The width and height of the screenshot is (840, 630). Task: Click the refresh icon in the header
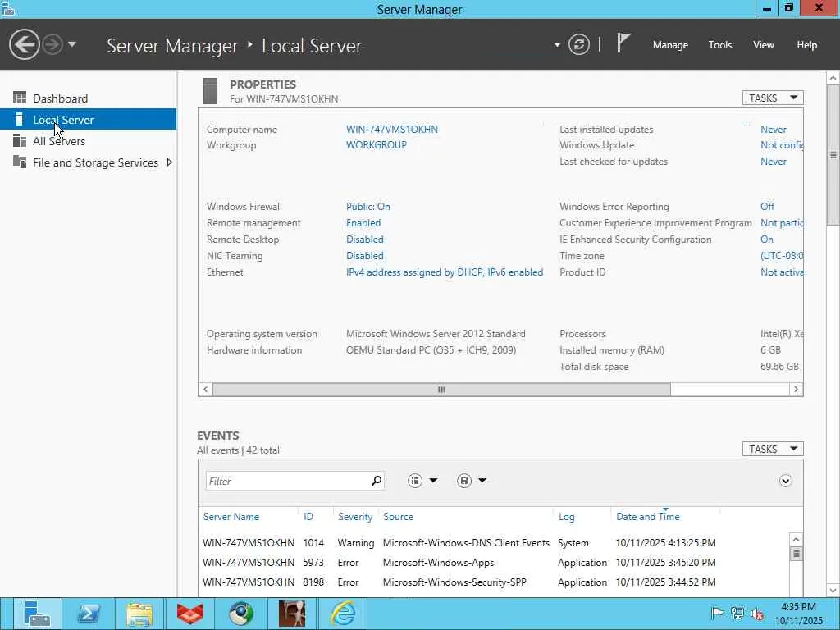click(579, 44)
